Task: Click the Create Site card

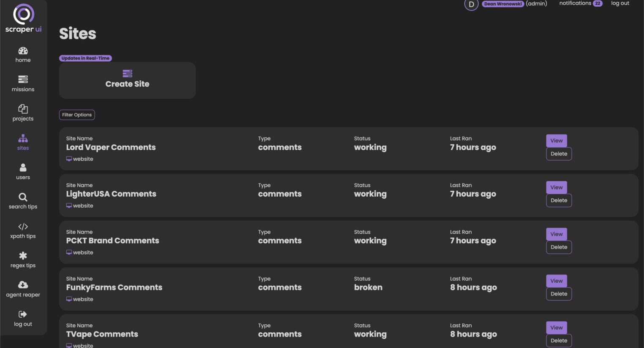Action: (127, 80)
